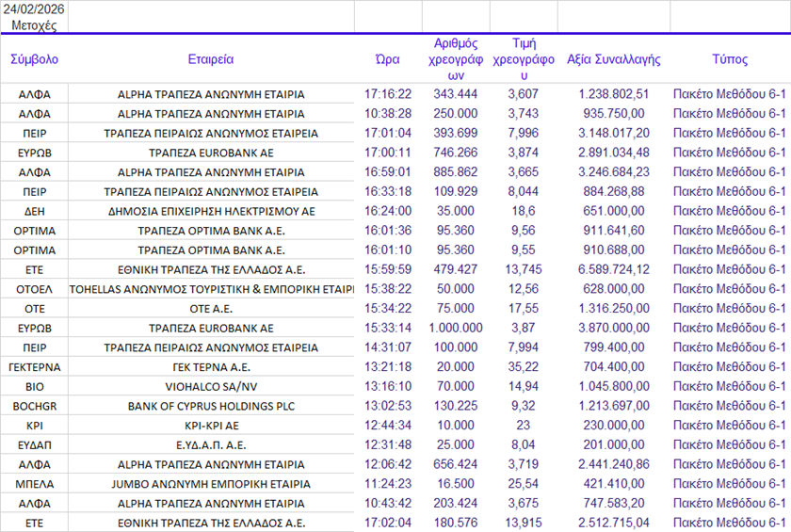The image size is (791, 532).
Task: Click Πακέτο Μεθόδου 6-1 in the ΔΕΗ row
Action: pos(730,211)
